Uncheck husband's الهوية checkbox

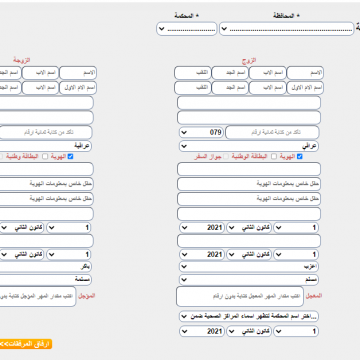tap(300, 157)
